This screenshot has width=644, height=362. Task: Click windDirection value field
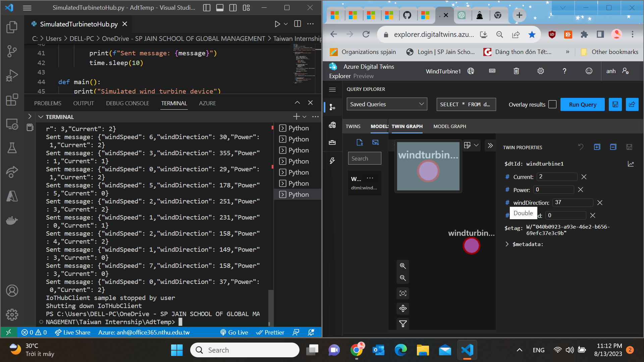point(572,202)
